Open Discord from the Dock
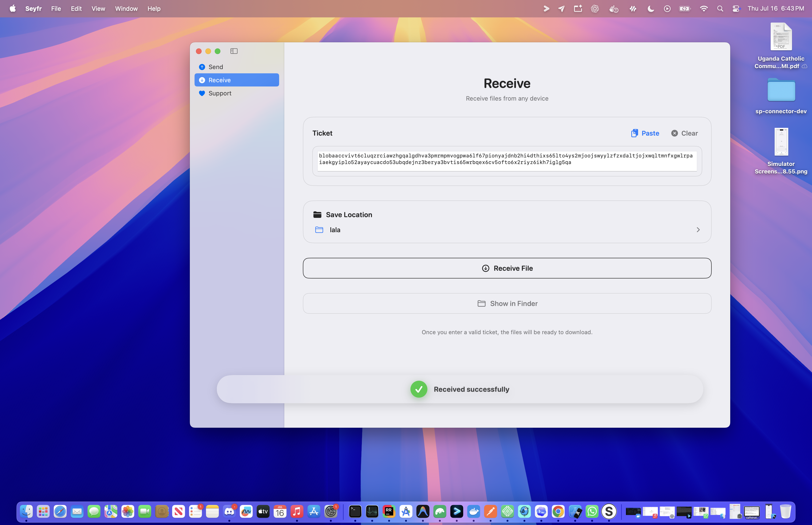Image resolution: width=812 pixels, height=525 pixels. 229,511
